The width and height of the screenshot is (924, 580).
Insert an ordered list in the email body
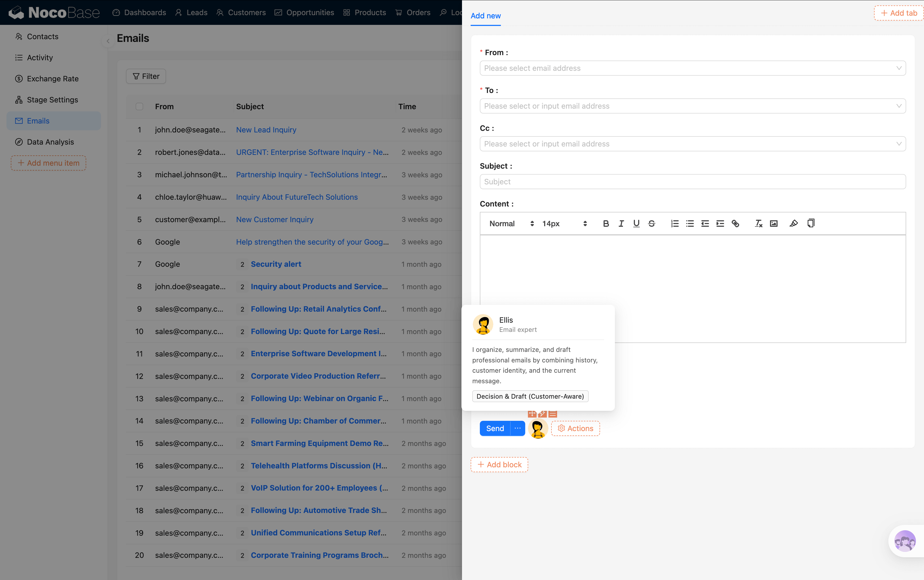tap(675, 223)
